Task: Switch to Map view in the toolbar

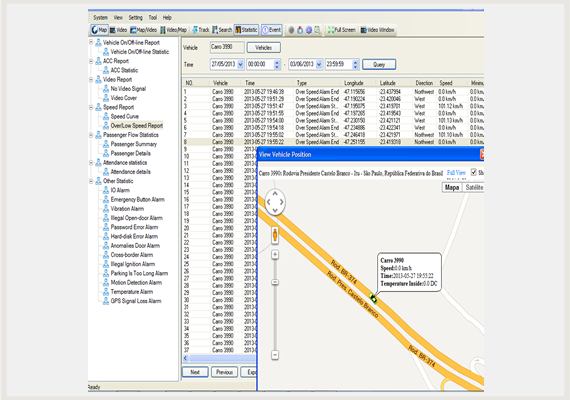Action: click(x=99, y=30)
